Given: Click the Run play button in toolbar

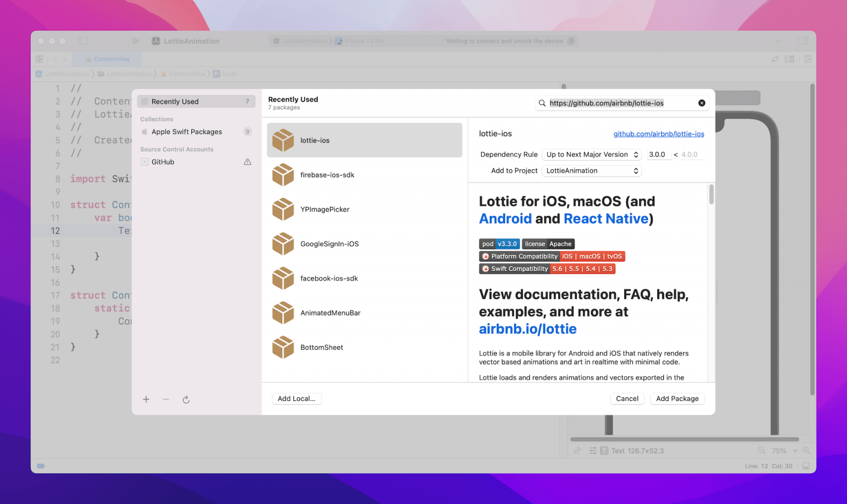Looking at the screenshot, I should (x=136, y=41).
